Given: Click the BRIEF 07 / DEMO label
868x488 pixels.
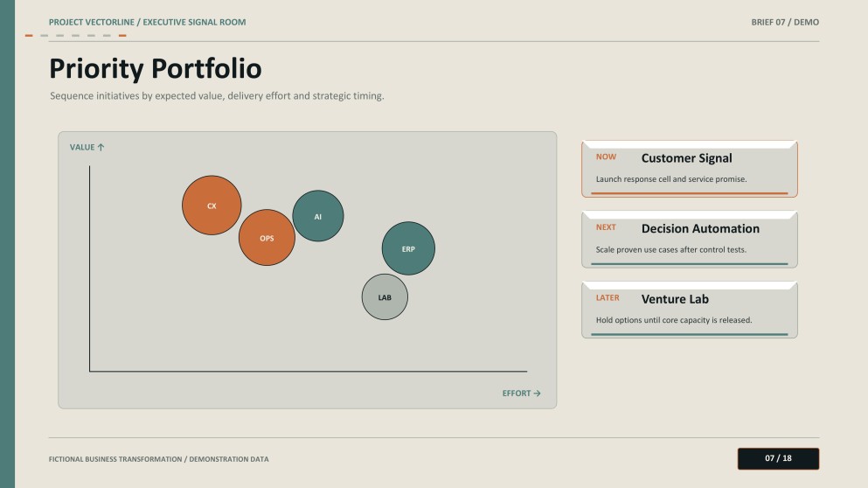Looking at the screenshot, I should [785, 22].
